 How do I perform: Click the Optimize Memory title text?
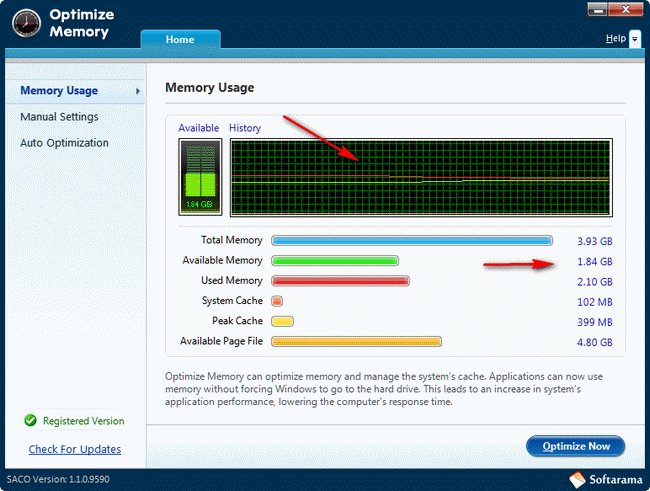click(x=82, y=23)
